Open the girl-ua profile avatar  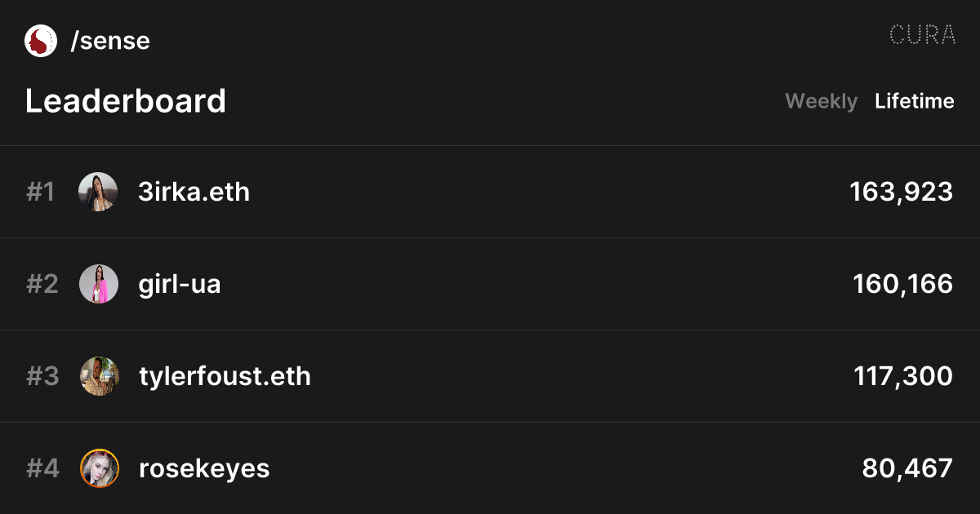(99, 284)
